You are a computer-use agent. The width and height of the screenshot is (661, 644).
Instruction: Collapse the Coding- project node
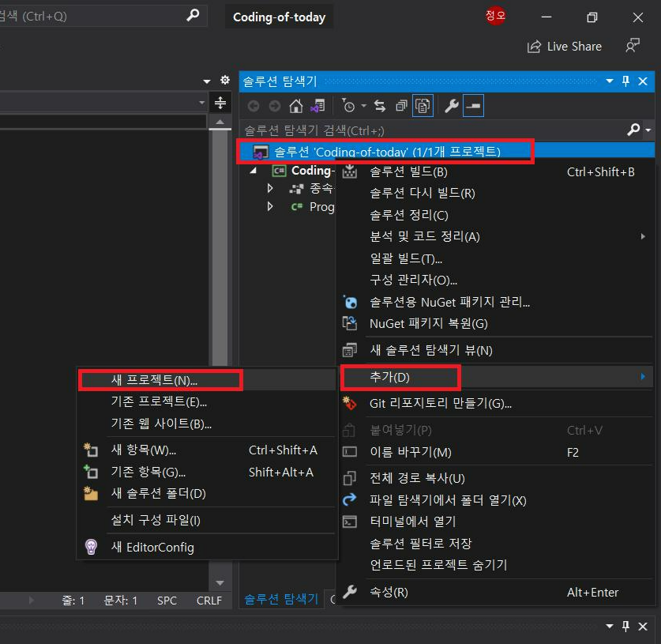[253, 171]
